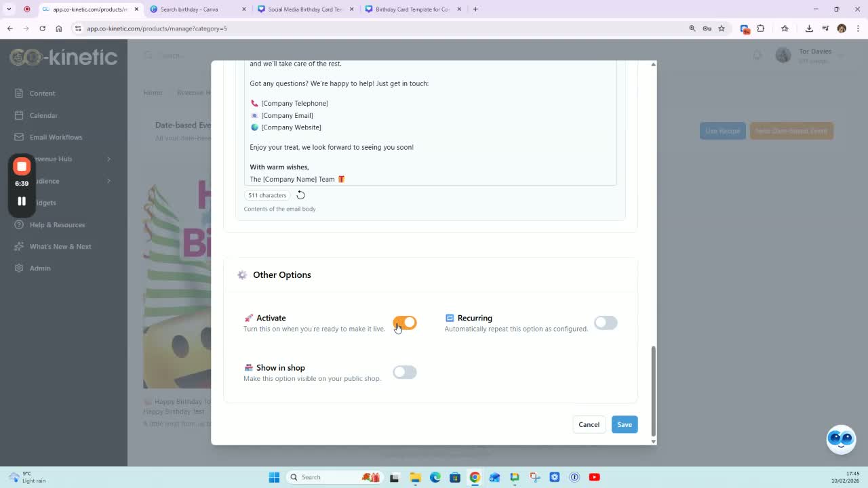
Task: Click the What's New sparkle icon
Action: click(x=19, y=246)
